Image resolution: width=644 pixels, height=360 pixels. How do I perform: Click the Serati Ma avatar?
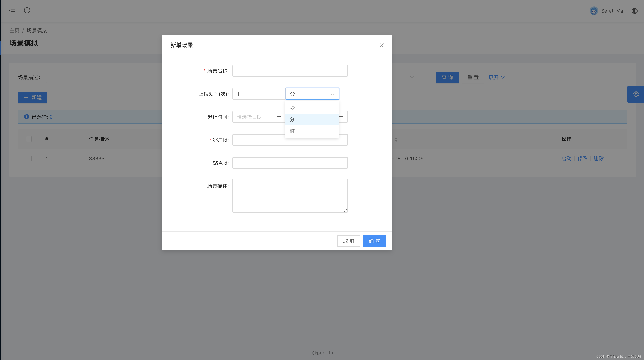click(x=594, y=11)
